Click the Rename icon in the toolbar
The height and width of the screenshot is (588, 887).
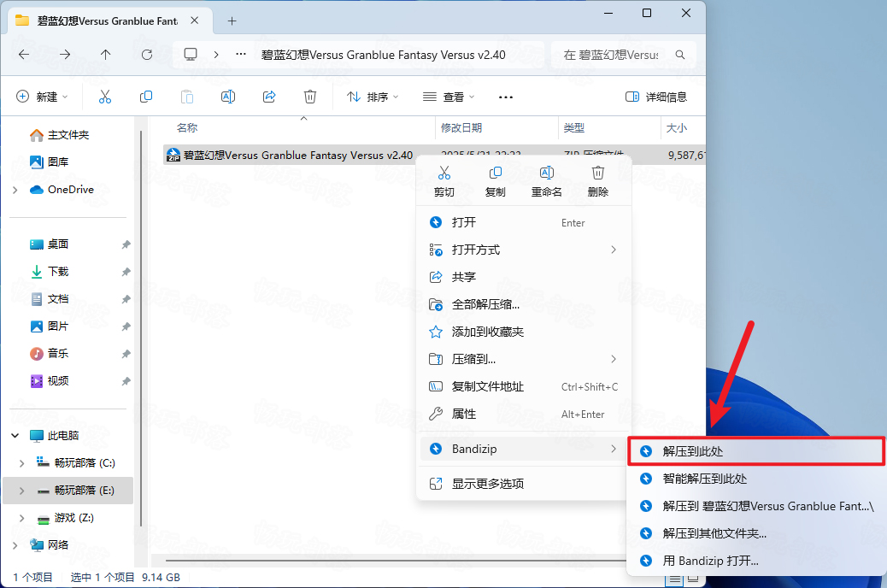[228, 97]
